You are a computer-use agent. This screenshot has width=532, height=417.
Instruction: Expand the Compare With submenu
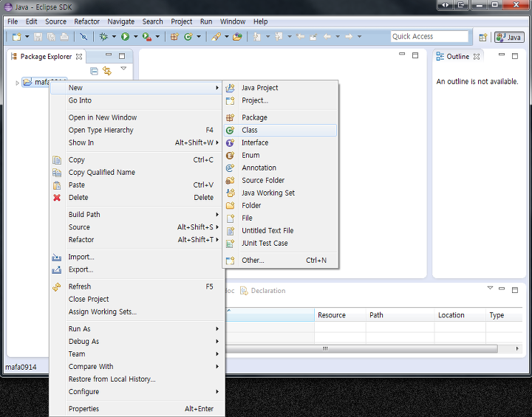point(137,367)
